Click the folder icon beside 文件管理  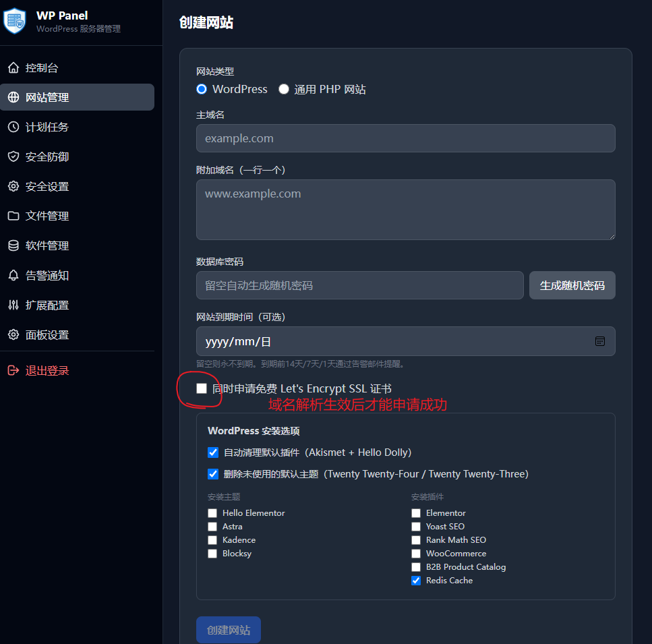click(x=13, y=216)
